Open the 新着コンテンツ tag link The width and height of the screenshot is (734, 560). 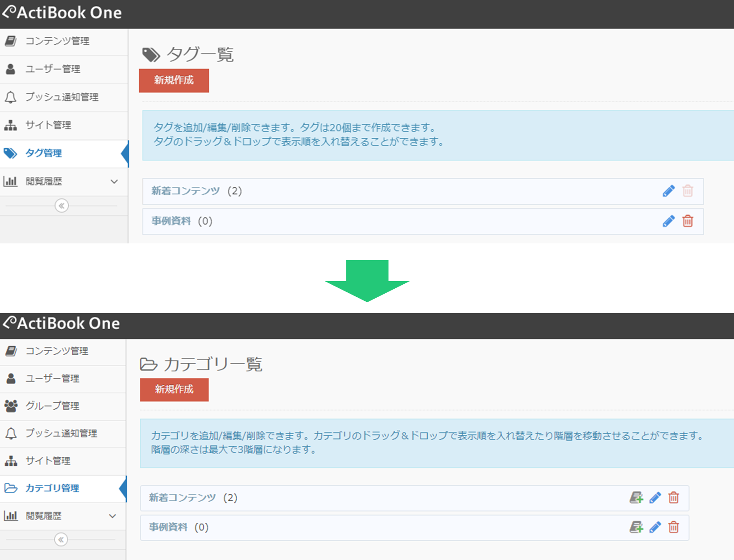pos(185,191)
